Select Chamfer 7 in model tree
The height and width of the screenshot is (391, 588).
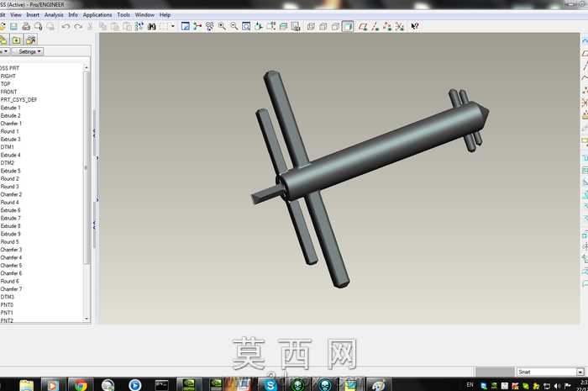(11, 289)
